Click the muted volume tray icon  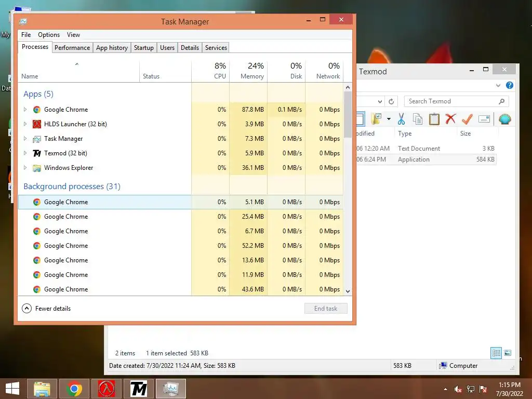click(x=458, y=389)
